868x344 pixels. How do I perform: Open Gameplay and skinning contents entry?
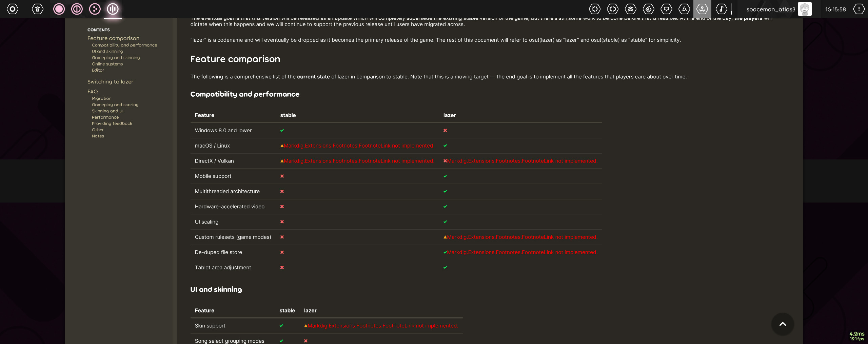pyautogui.click(x=116, y=58)
